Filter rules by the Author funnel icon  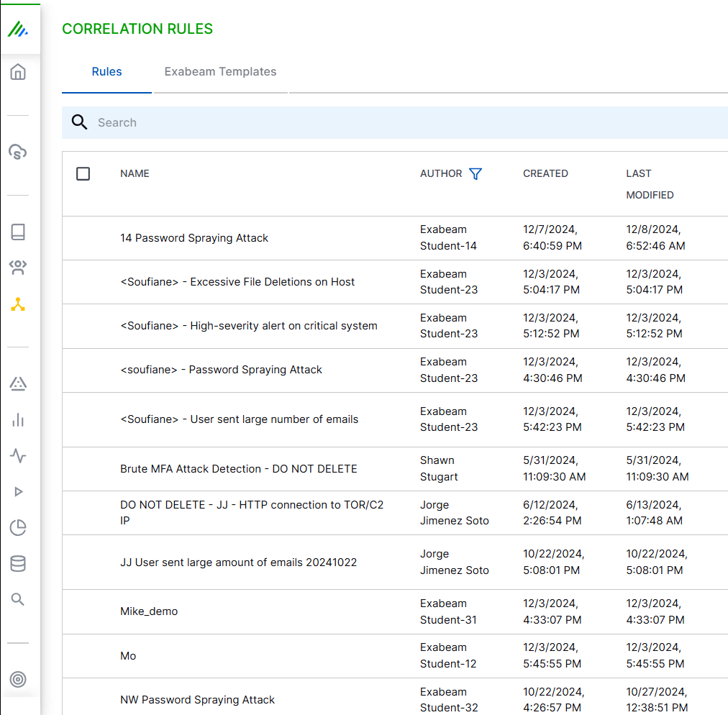[476, 173]
